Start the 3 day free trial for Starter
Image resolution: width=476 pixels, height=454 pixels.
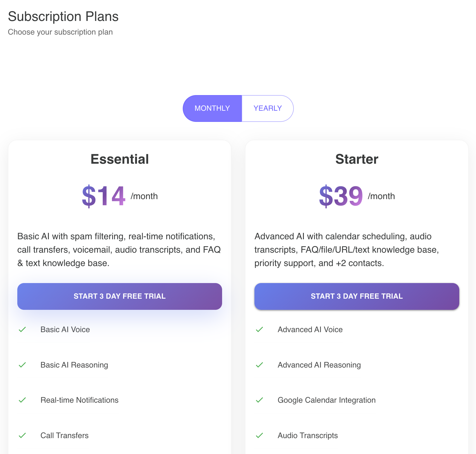pos(356,296)
